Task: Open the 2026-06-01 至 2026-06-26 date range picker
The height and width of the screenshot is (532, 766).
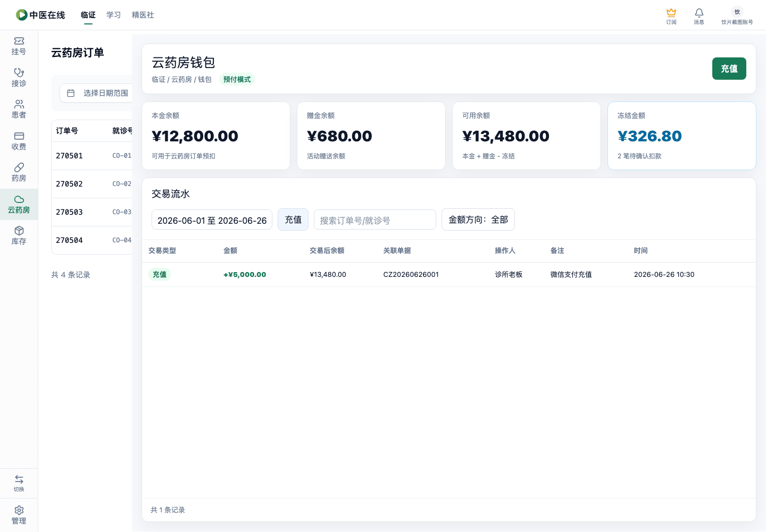Action: coord(212,220)
